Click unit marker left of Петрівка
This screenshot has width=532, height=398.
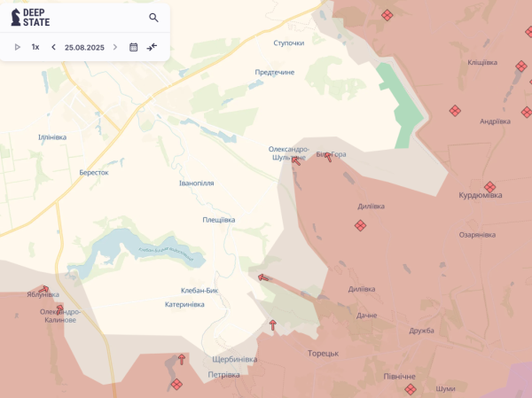click(176, 385)
